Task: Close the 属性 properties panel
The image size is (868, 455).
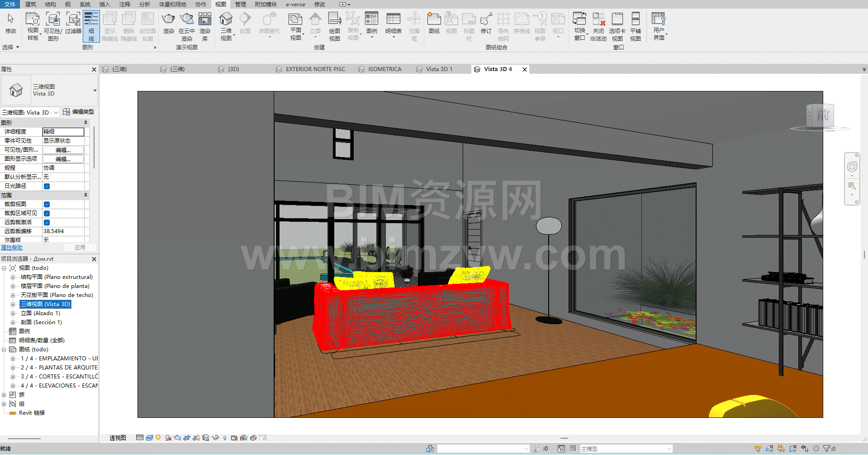Action: coord(94,69)
